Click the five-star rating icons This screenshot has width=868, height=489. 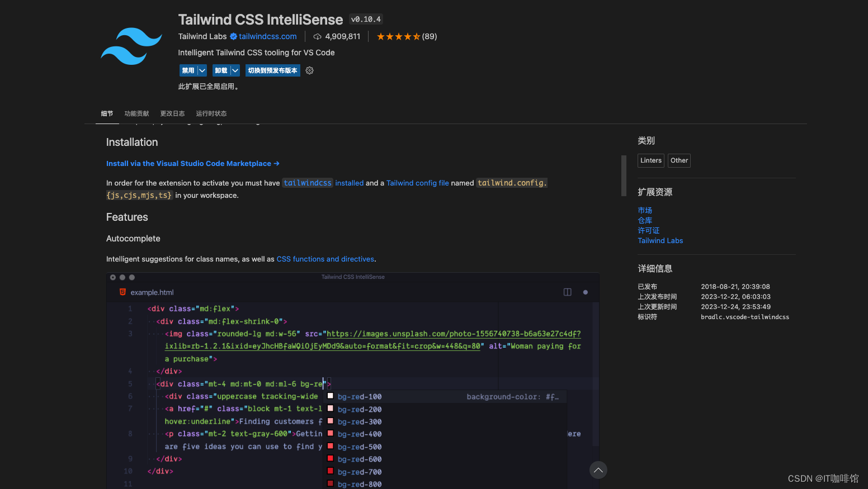pyautogui.click(x=398, y=36)
